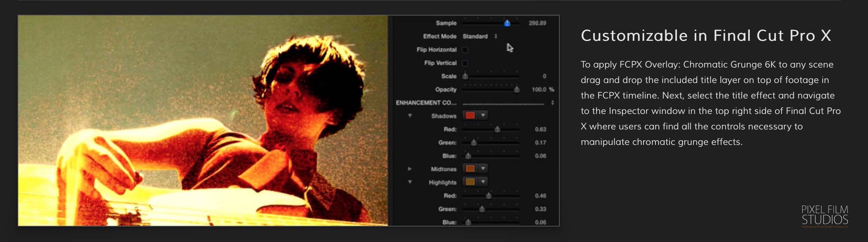Click the Highlights Red slider handle
Viewport: 868px width, 242px height.
click(489, 196)
